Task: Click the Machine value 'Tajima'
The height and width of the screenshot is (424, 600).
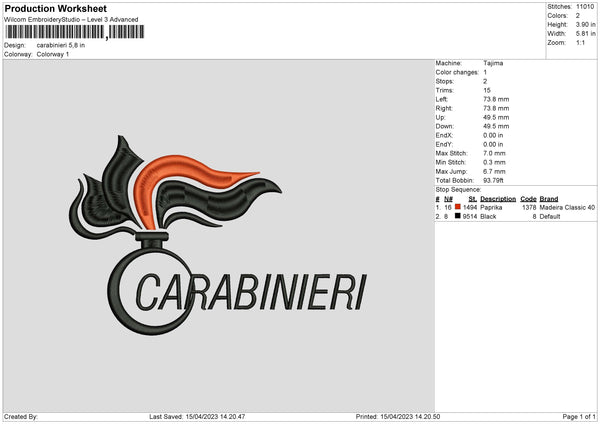Action: pos(493,63)
